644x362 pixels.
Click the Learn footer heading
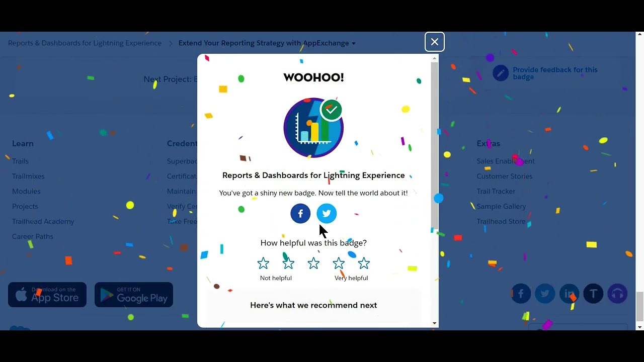[x=23, y=144]
